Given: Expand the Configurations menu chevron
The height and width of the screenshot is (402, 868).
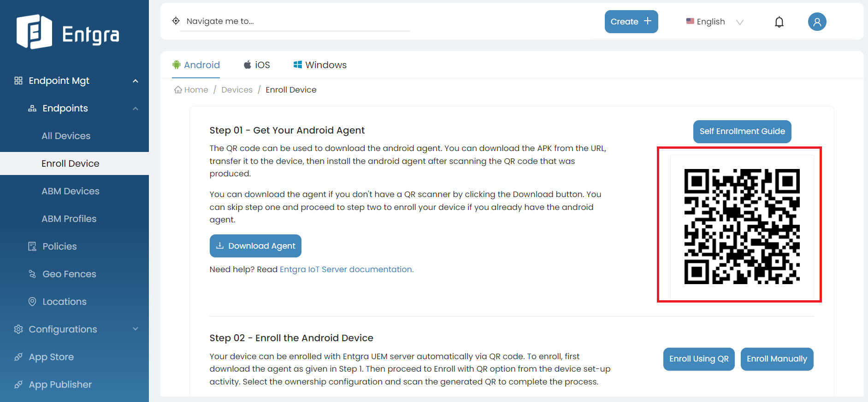Looking at the screenshot, I should 136,329.
